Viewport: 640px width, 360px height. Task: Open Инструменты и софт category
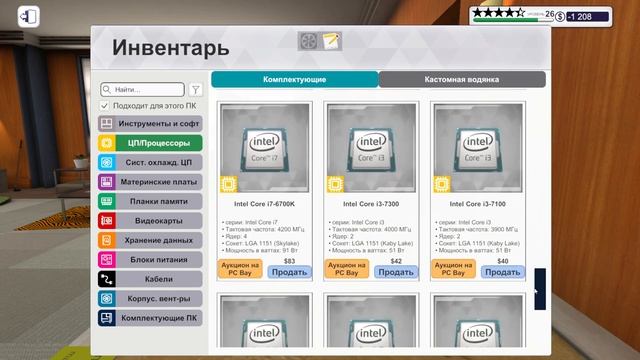click(150, 124)
